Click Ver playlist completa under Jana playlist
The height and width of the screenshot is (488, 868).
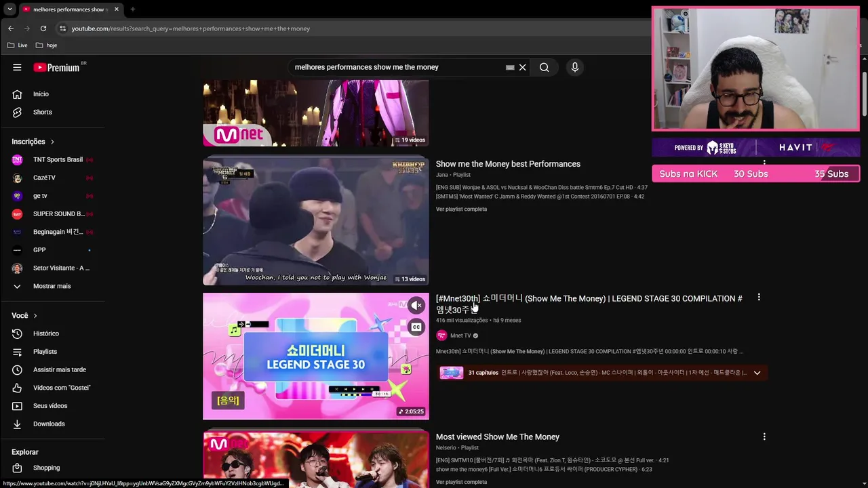click(461, 209)
